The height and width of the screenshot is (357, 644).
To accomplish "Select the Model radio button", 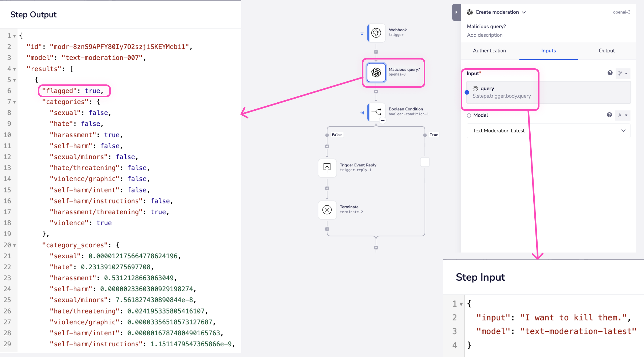I will tap(469, 115).
